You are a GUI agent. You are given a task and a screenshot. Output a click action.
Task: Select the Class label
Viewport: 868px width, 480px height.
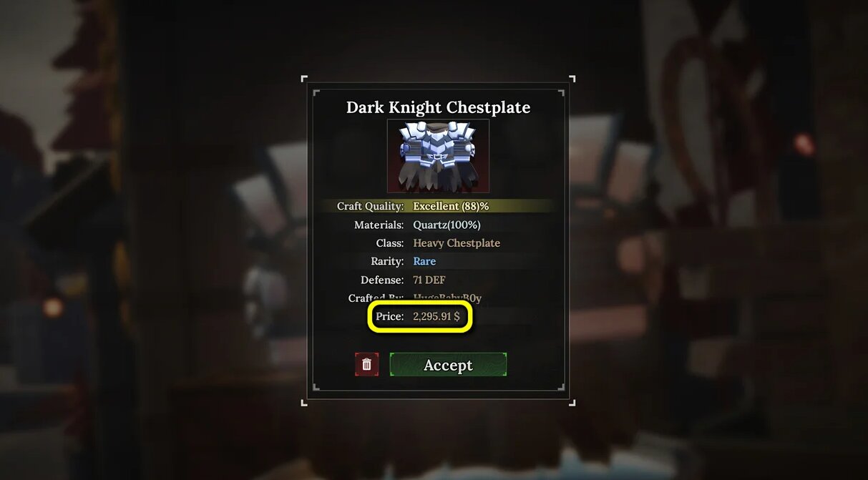tap(390, 243)
